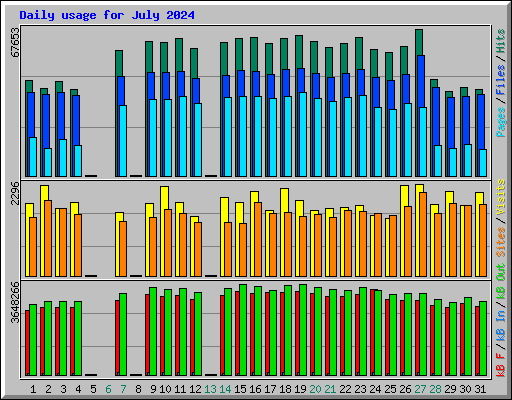This screenshot has width=512, height=400.
Task: Click day label 16 on the x-axis
Action: point(255,389)
